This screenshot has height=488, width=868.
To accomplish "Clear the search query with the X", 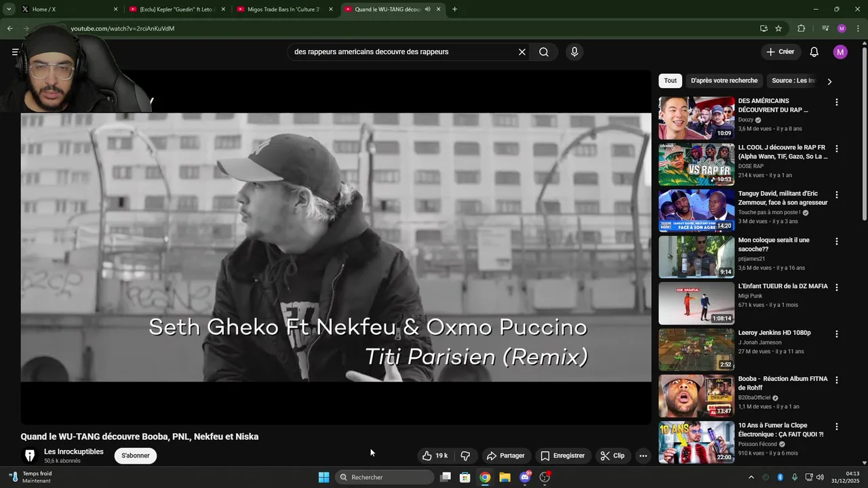I will pos(522,52).
